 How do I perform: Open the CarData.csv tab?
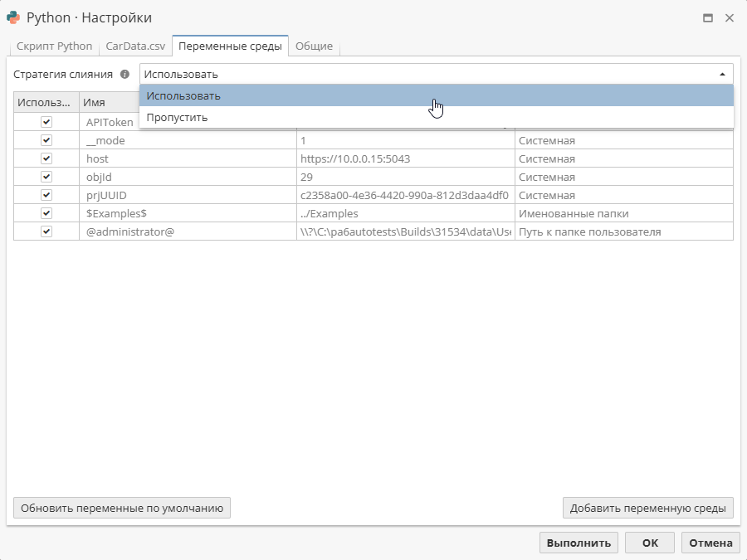pyautogui.click(x=135, y=46)
